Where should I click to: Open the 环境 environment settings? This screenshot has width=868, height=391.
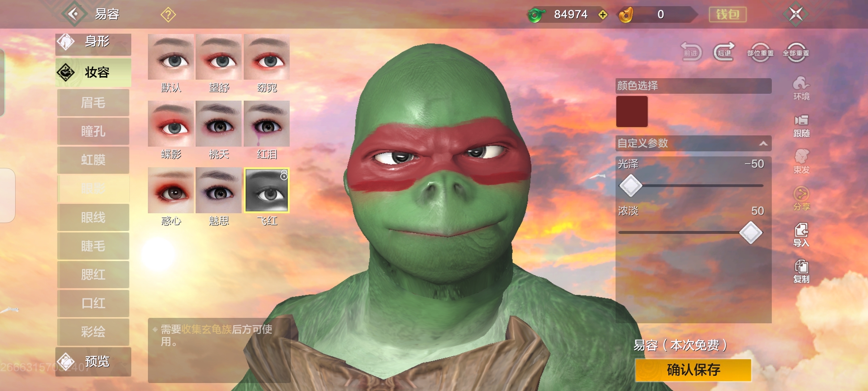pos(801,88)
